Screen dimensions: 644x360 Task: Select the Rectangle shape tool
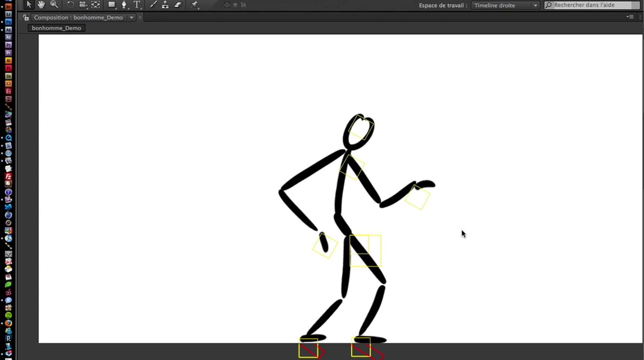(x=112, y=5)
